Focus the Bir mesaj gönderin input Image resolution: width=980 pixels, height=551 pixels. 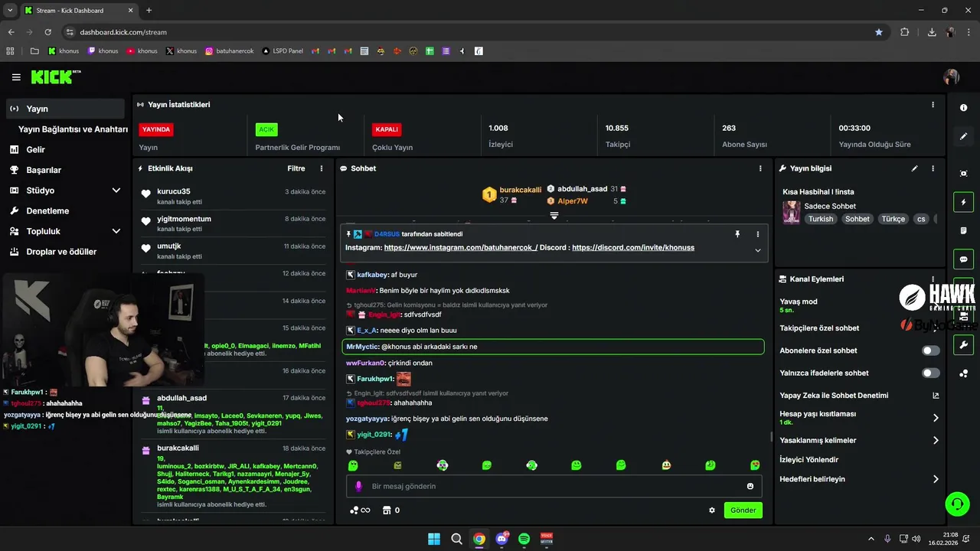point(553,486)
